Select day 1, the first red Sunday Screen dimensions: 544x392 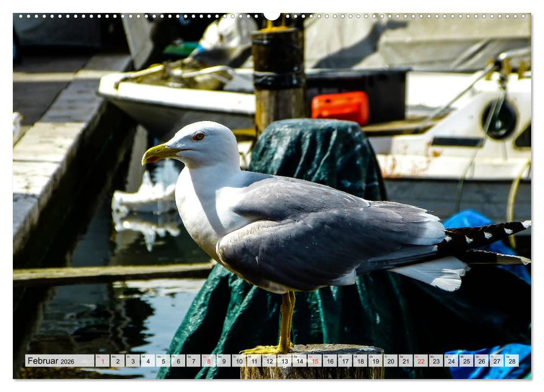click(x=102, y=361)
